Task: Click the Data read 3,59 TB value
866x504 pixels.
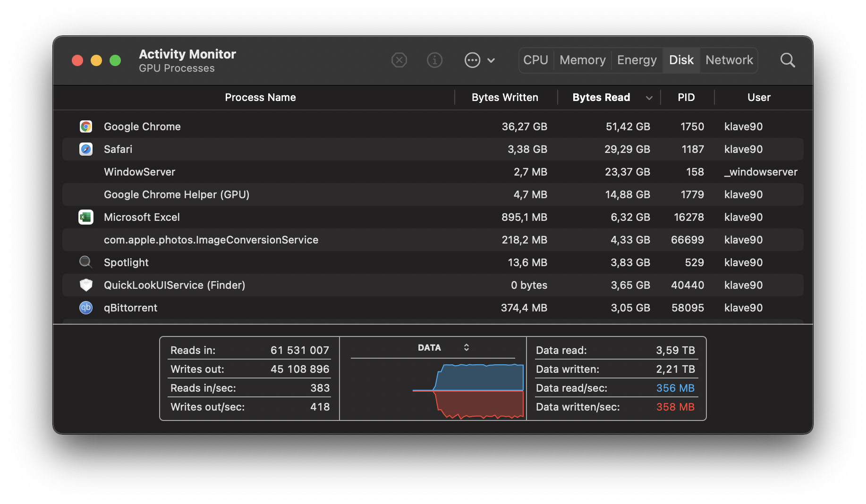Action: tap(675, 350)
